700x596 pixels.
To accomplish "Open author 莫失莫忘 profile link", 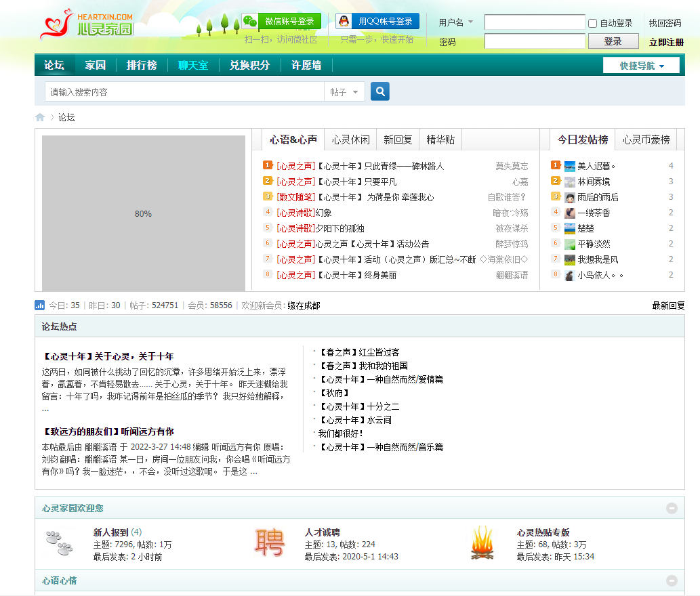I will tap(512, 167).
